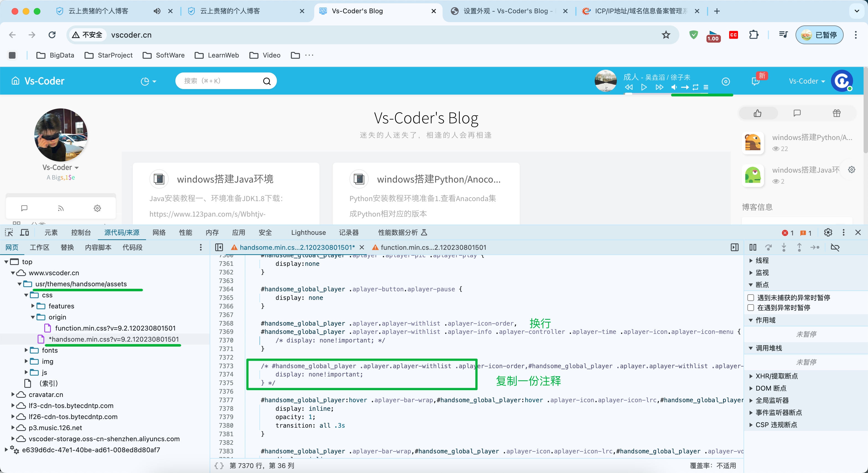Screen dimensions: 868x473
Task: Switch to the 元素 DevTools tab
Action: click(51, 232)
